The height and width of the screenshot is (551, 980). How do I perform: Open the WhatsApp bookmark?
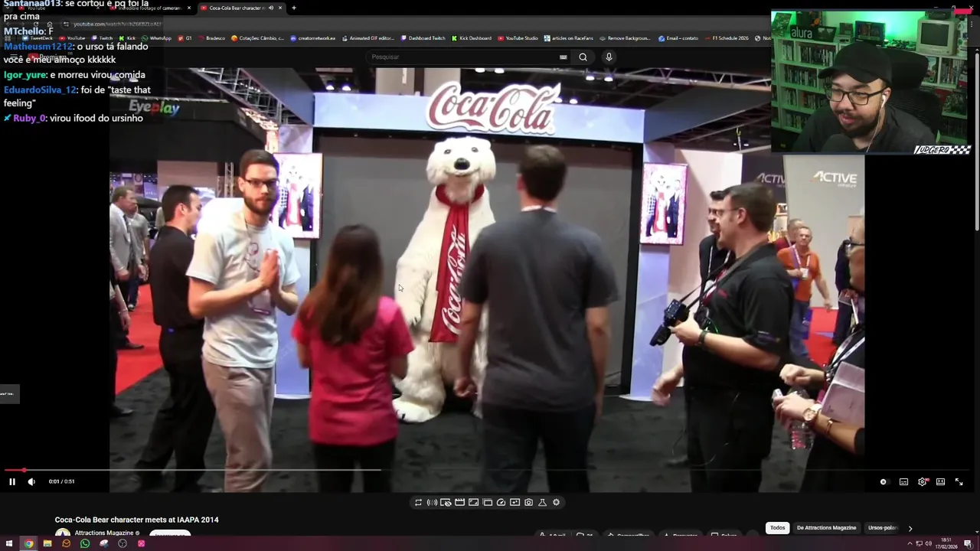point(157,38)
